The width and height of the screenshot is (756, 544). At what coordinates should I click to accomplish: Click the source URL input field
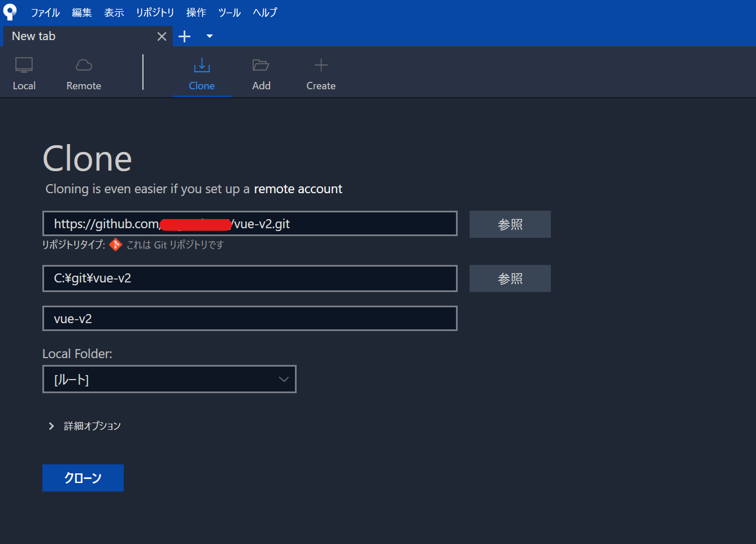250,224
